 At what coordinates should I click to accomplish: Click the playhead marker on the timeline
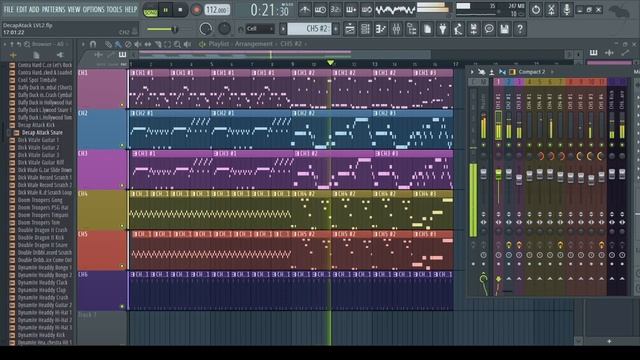click(x=331, y=63)
